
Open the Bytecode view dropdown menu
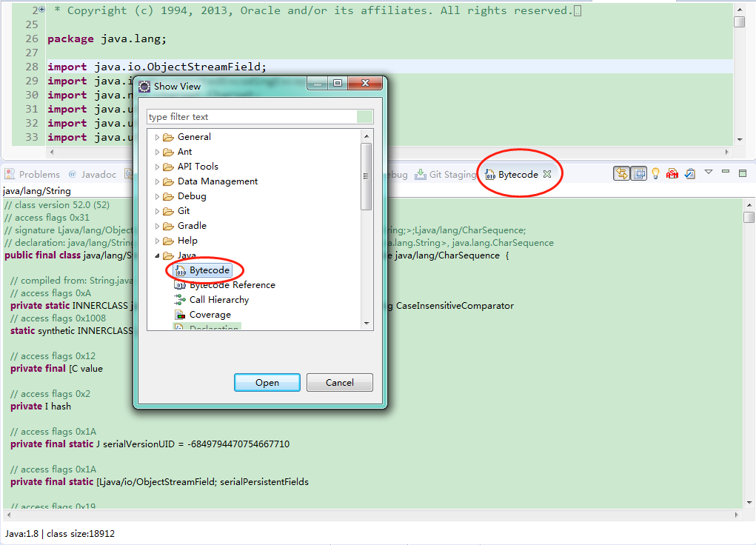[x=709, y=173]
